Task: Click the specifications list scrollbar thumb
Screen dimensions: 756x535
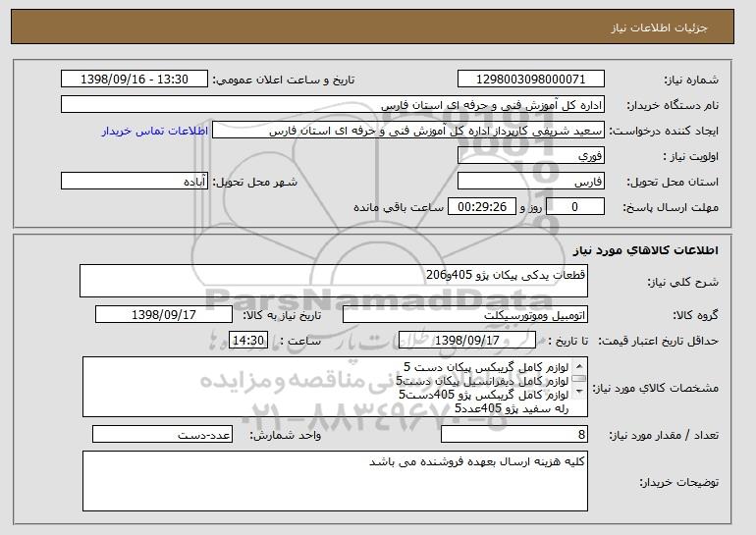Action: tap(579, 378)
